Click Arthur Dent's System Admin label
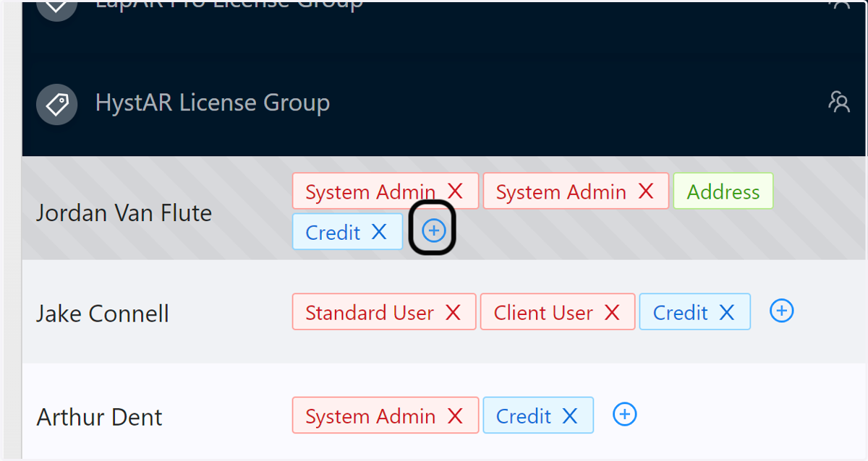The image size is (868, 461). pos(370,415)
